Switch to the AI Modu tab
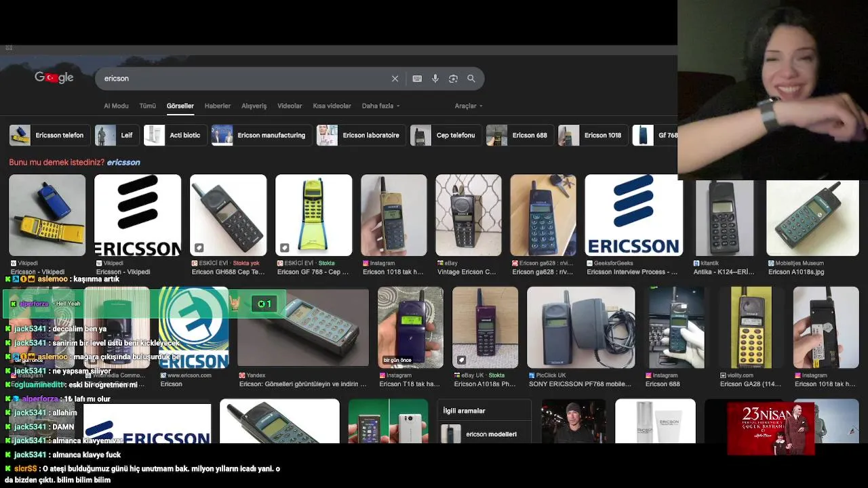 tap(116, 106)
